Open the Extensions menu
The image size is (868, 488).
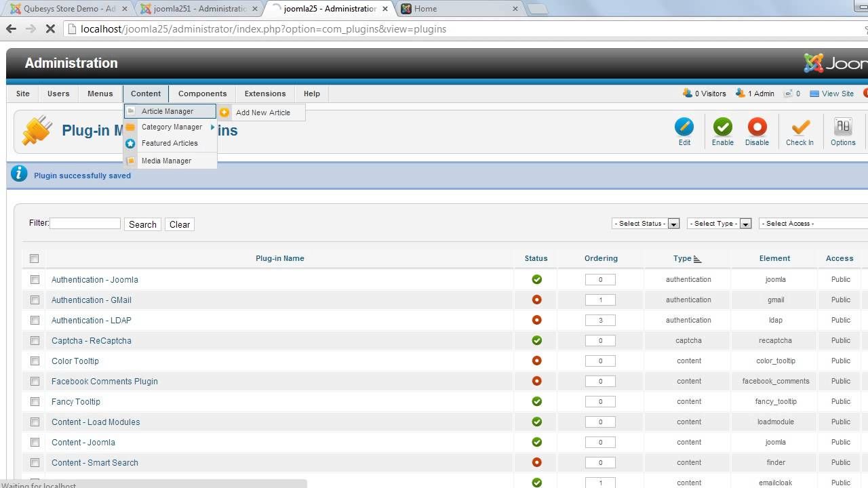click(265, 94)
